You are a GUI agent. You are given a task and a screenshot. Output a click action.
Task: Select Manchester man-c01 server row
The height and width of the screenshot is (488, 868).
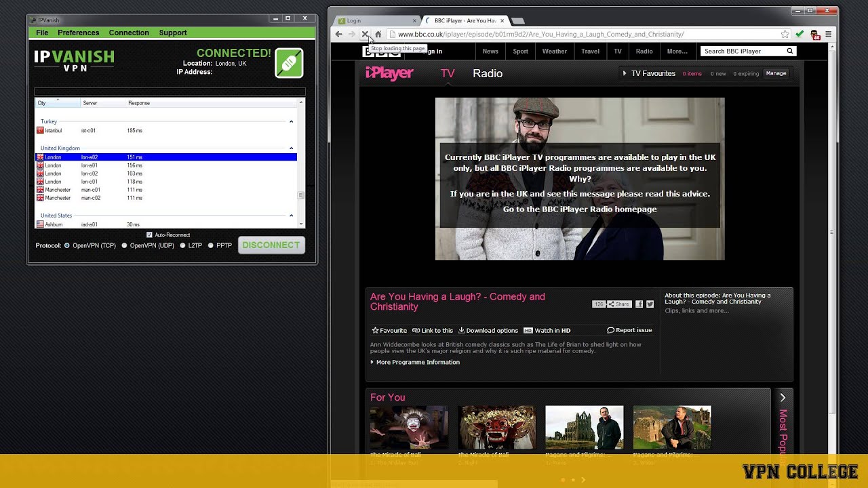coord(166,190)
